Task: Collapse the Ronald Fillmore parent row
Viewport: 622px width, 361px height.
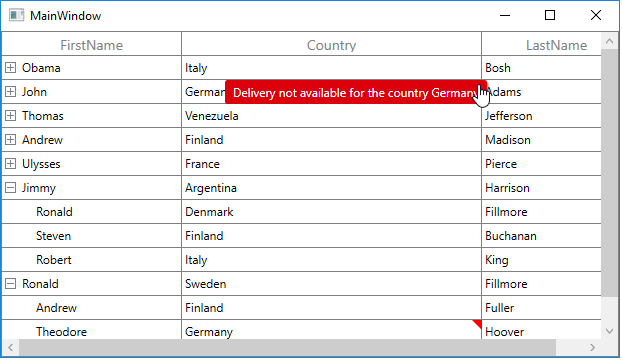Action: tap(11, 284)
